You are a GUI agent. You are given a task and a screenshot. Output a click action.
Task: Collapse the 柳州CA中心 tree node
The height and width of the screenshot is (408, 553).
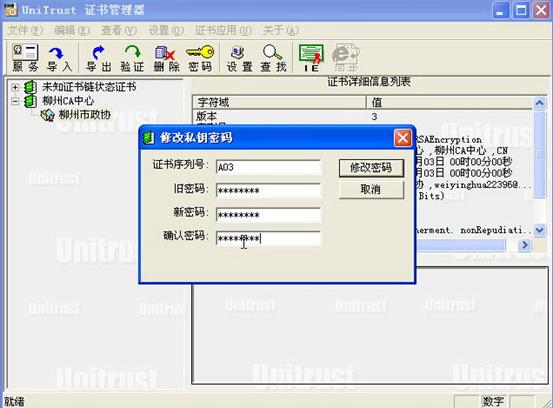(x=15, y=101)
